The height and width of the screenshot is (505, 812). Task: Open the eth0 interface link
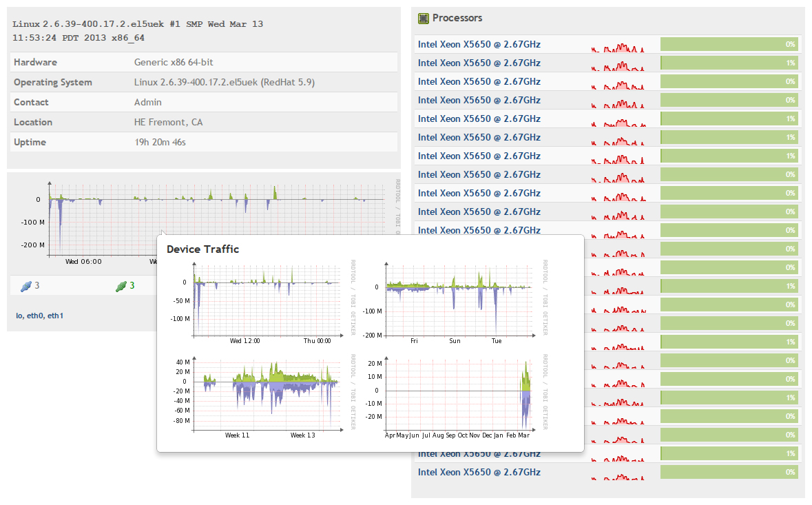[34, 316]
